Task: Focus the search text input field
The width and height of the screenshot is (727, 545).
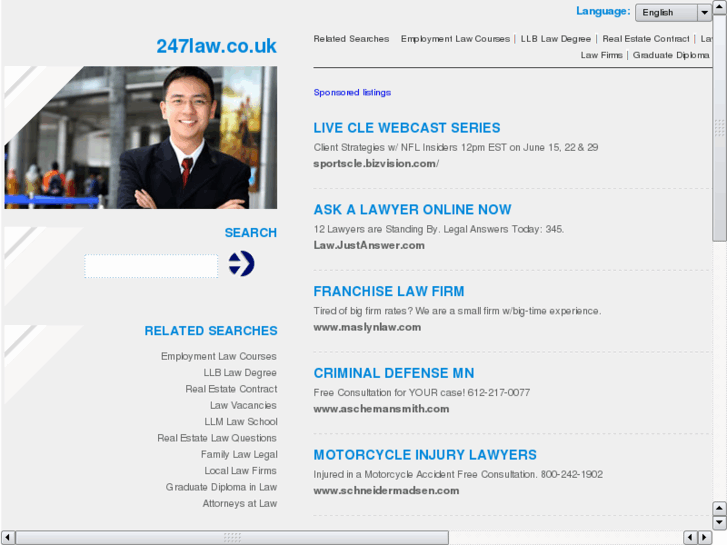Action: coord(151,266)
